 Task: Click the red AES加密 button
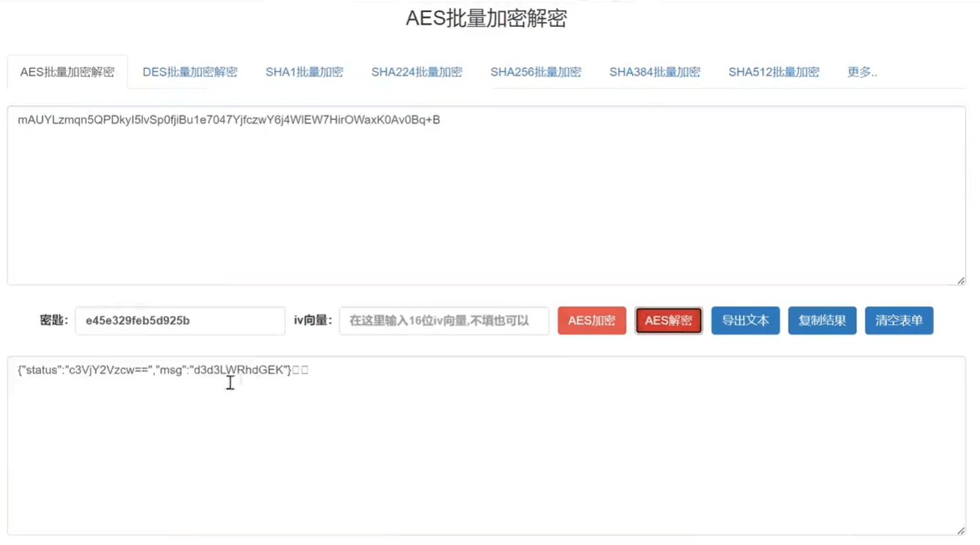click(x=592, y=320)
